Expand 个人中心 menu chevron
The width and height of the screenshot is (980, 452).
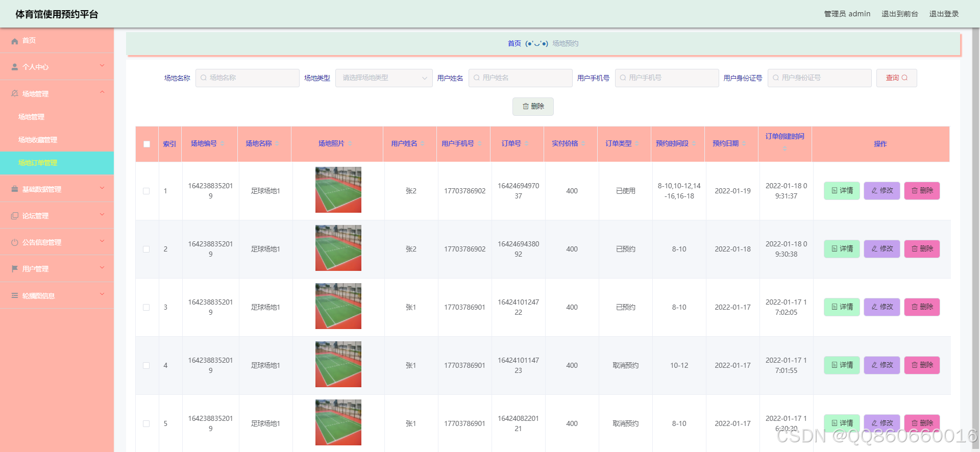coord(102,65)
